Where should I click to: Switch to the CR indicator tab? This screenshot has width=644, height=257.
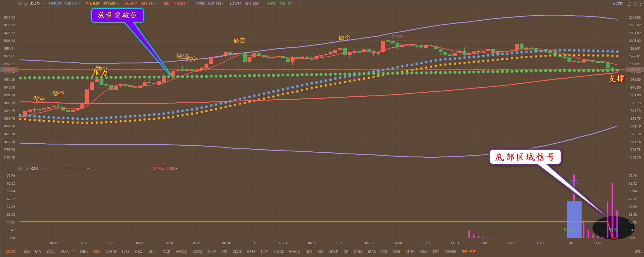coord(346,252)
